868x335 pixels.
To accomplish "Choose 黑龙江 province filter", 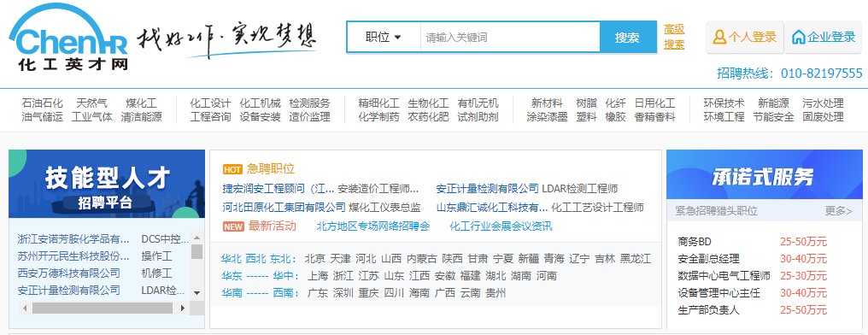I will pyautogui.click(x=636, y=259).
